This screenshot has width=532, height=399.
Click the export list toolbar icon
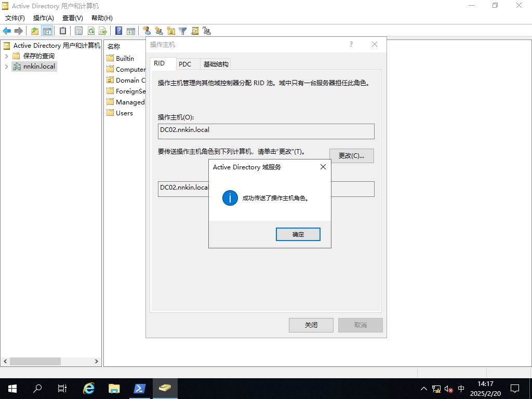[103, 31]
